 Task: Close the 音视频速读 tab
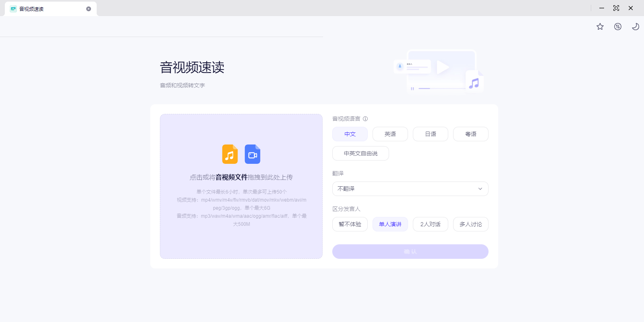tap(89, 9)
